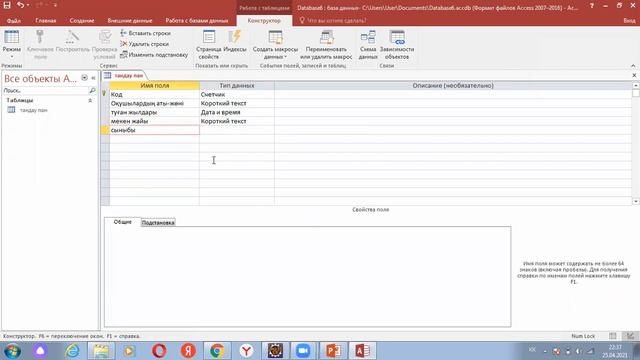
Task: Click the Undo arrow in quick access toolbar
Action: (20, 5)
